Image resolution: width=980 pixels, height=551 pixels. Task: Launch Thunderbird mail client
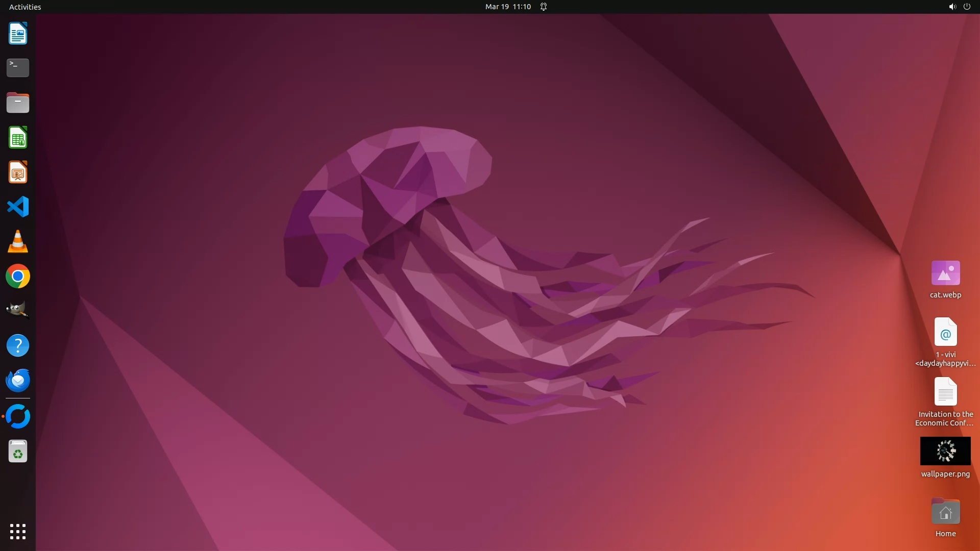[x=18, y=381]
